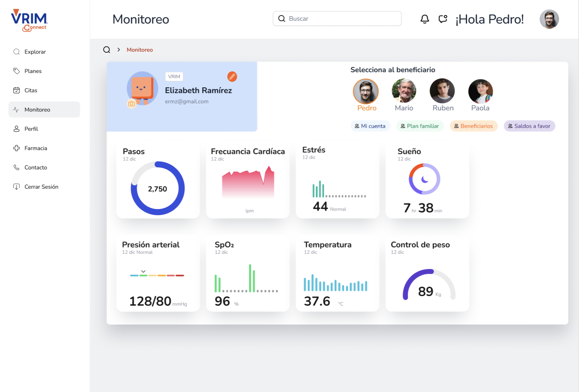This screenshot has width=579, height=392.
Task: Open the chat messages icon
Action: pyautogui.click(x=443, y=19)
